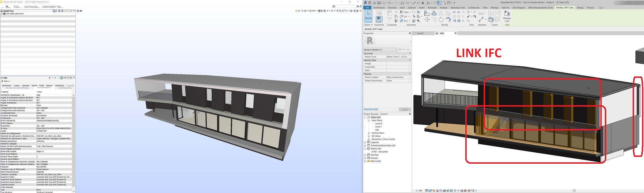
Task: Collapse the Floor Plans node in Project Browser
Action: point(369,121)
